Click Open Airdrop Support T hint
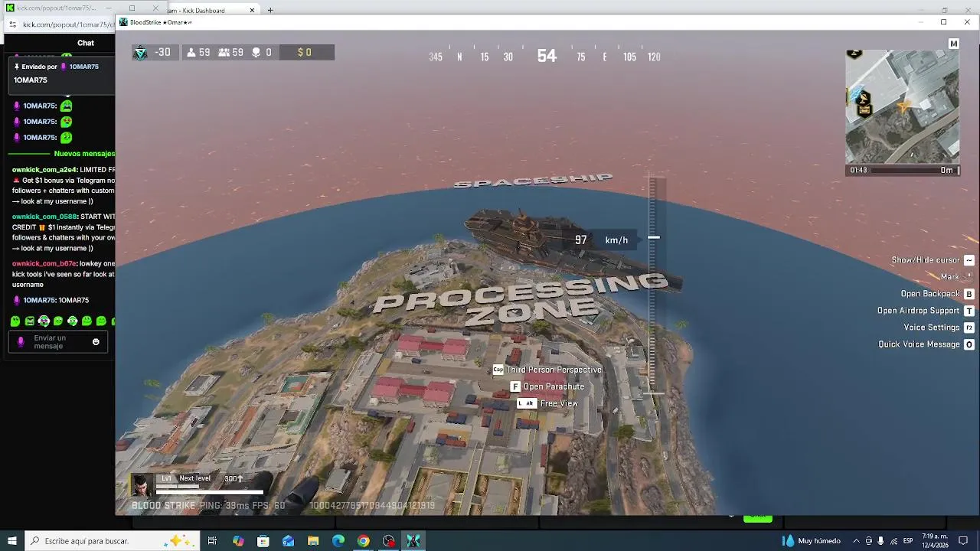Viewport: 980px width, 551px height. pos(925,311)
